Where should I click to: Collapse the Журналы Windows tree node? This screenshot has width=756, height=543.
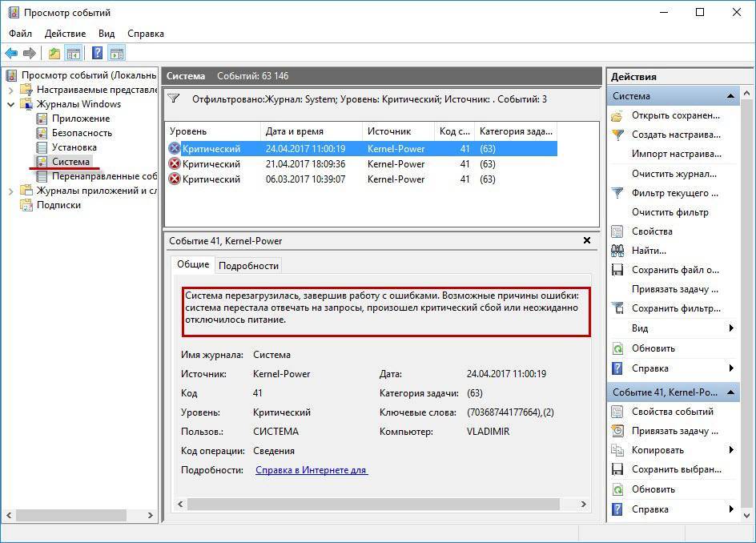pos(10,104)
